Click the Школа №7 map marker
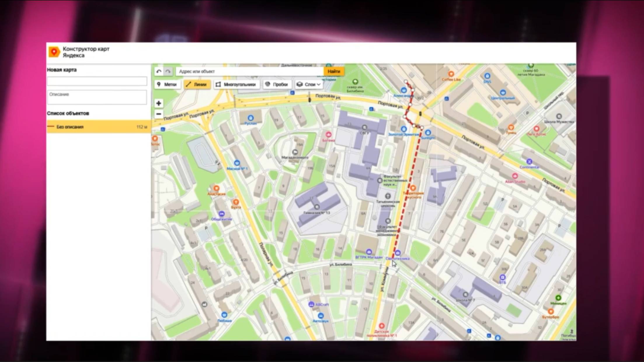 (465, 295)
